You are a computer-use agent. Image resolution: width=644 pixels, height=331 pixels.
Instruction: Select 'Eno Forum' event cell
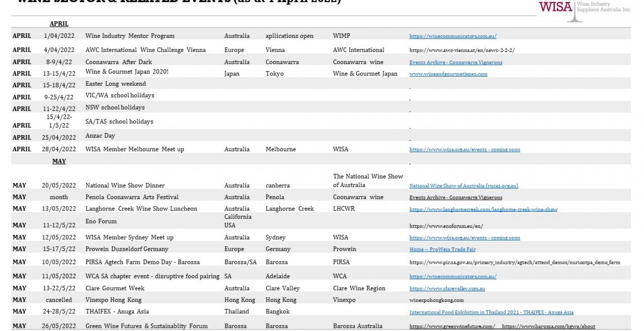101,221
